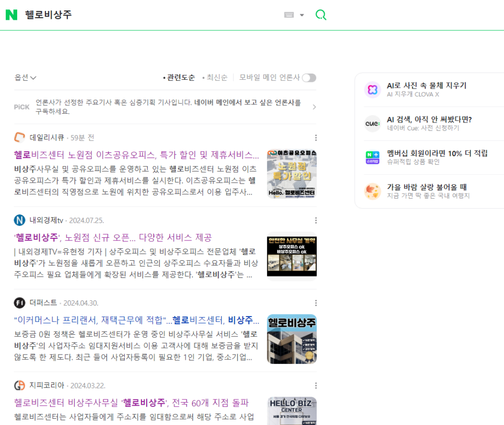
Task: Open 지피코리아 press name link
Action: point(47,385)
